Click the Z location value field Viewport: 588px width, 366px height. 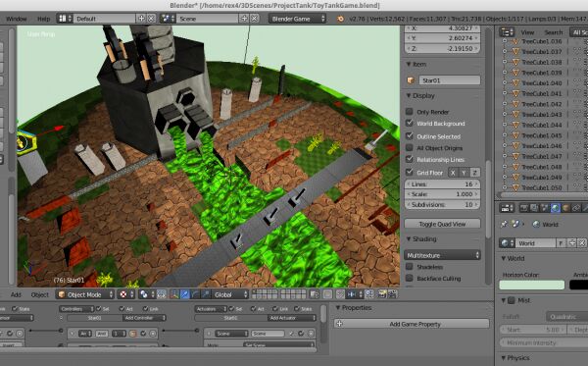coord(443,48)
